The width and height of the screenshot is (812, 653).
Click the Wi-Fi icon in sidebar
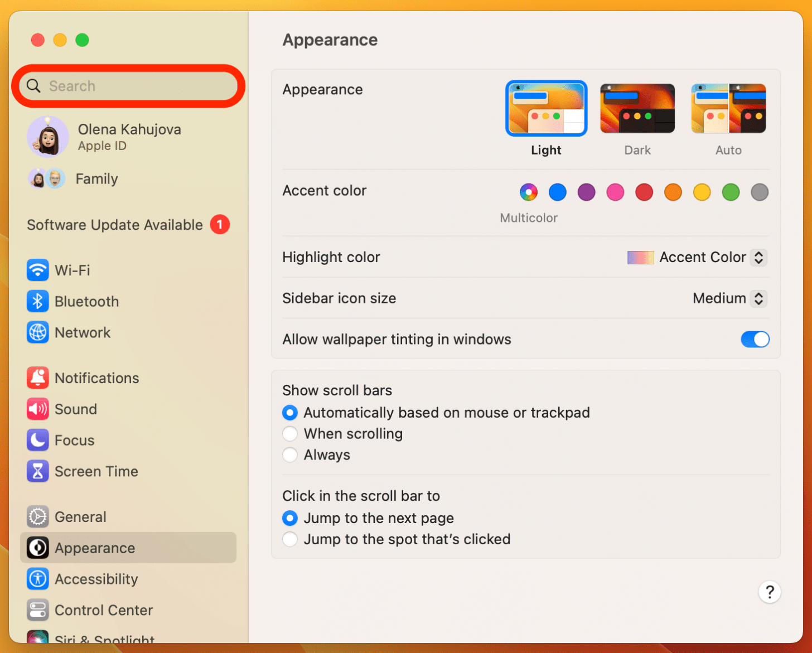click(37, 270)
